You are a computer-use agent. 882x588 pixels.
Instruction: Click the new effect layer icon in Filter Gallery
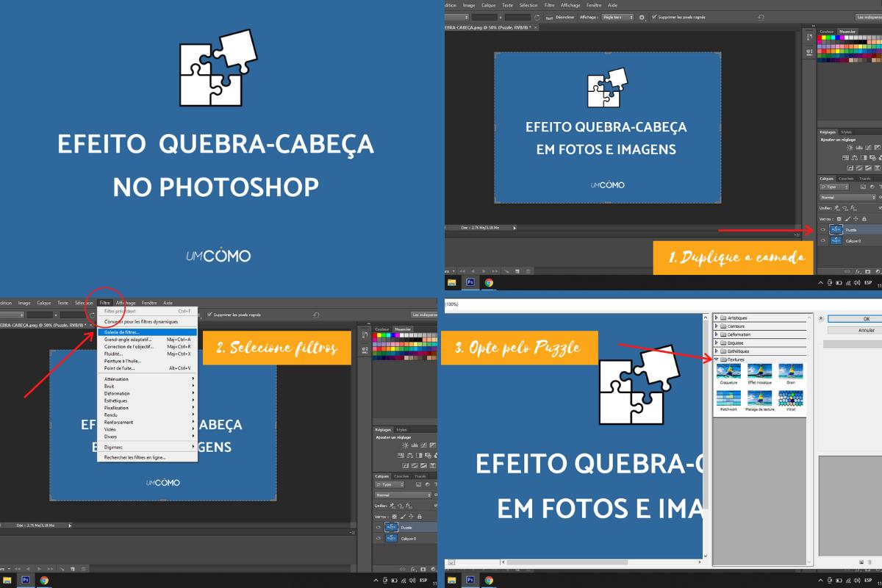pos(861,562)
